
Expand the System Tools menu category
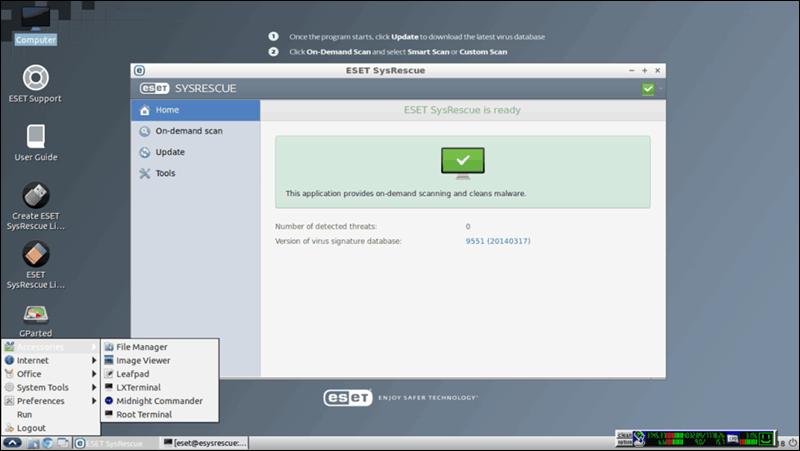[51, 388]
